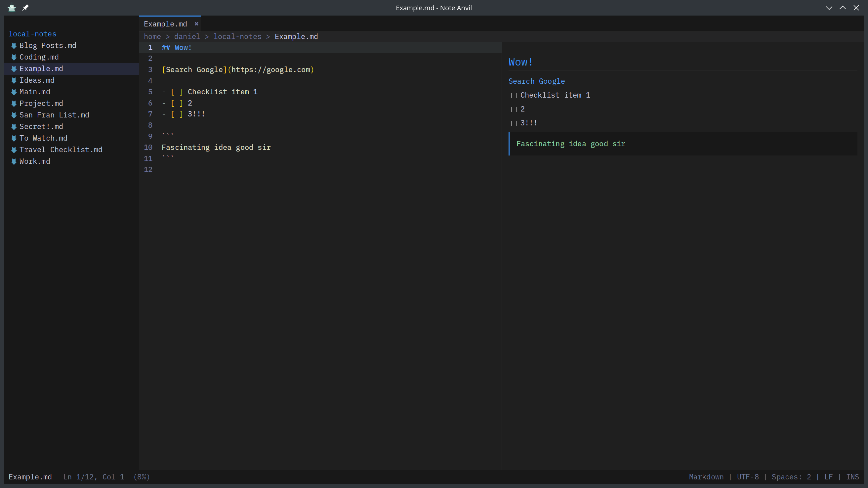Click the unshade-up chevron in titlebar
The height and width of the screenshot is (488, 868).
click(843, 8)
